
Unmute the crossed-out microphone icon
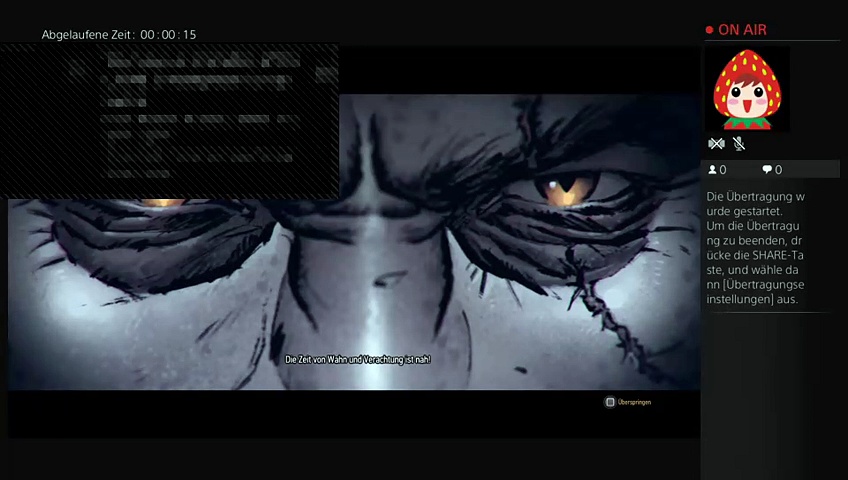point(739,144)
